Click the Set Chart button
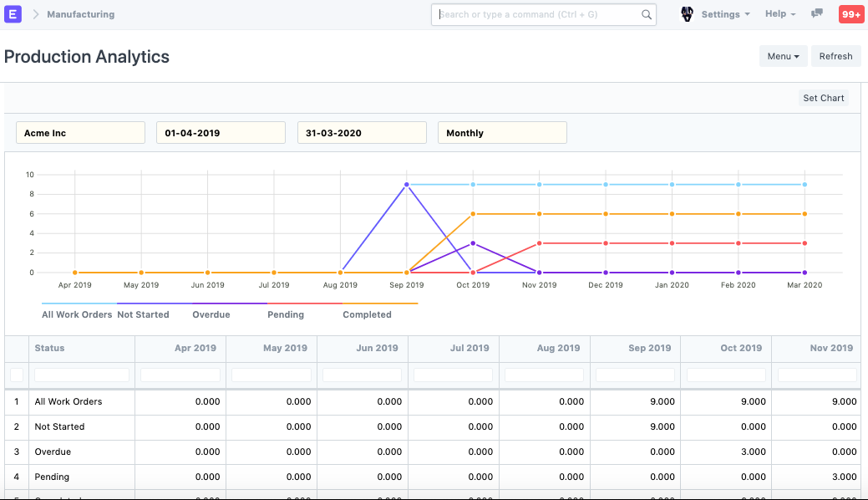Viewport: 868px width, 500px height. 823,98
